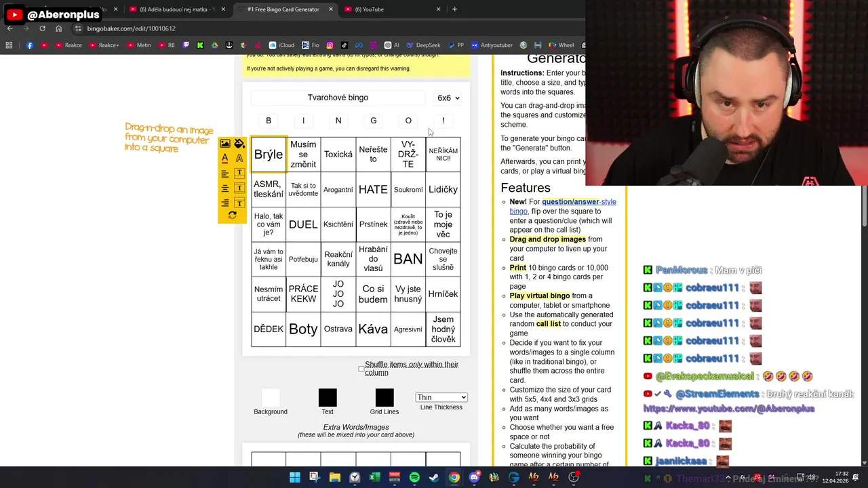Select the Ostrava bingo square
The height and width of the screenshot is (488, 868).
point(338,329)
